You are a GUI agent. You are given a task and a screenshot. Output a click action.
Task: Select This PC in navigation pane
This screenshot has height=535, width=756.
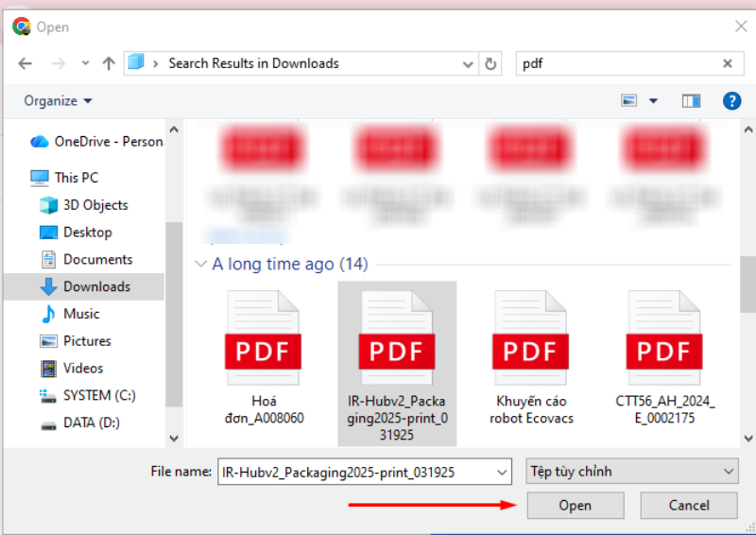click(64, 178)
